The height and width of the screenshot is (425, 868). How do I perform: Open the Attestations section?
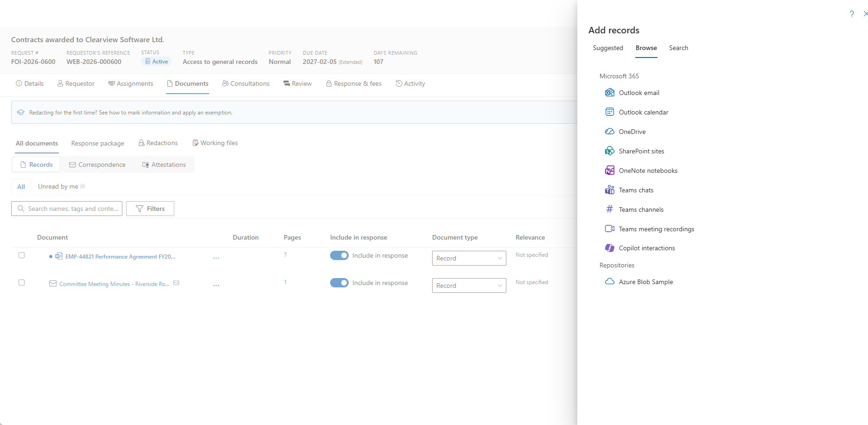(x=164, y=165)
